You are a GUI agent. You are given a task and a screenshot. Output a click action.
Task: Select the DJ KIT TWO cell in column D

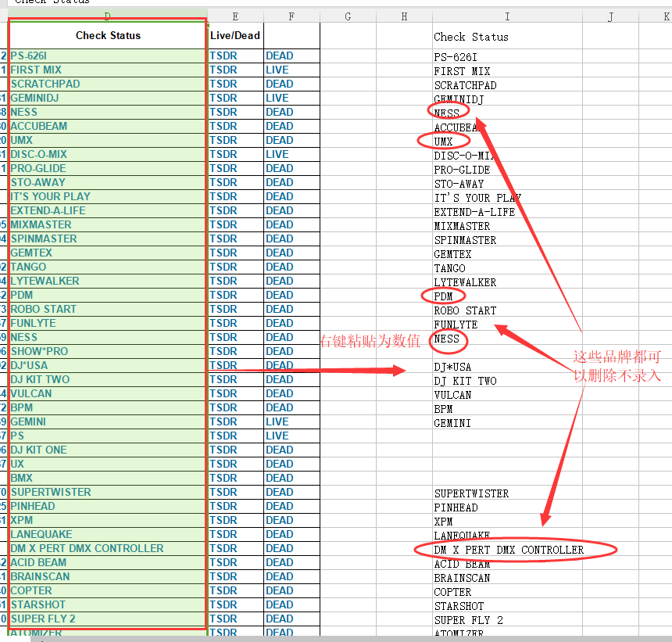click(108, 379)
